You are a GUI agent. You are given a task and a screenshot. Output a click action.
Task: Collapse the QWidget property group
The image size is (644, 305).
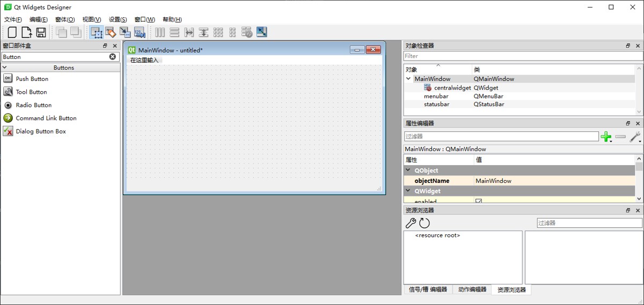point(408,191)
